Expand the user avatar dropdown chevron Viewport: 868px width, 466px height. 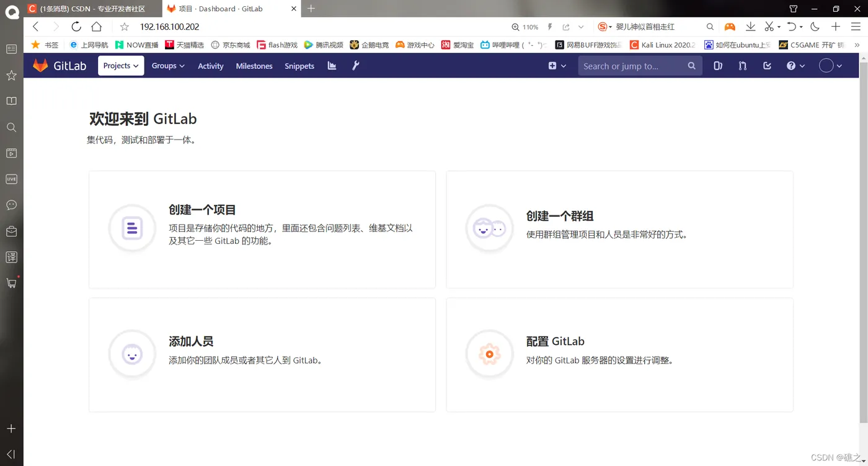[839, 66]
